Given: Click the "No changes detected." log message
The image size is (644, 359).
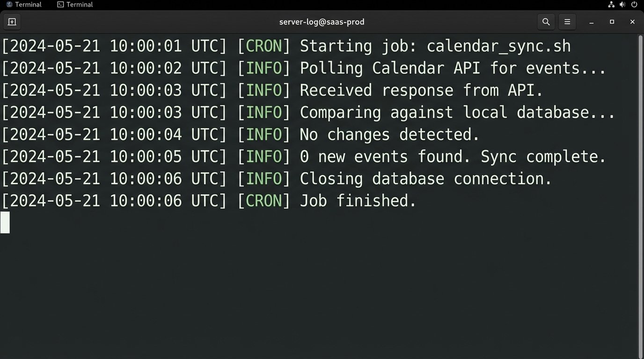Looking at the screenshot, I should pos(389,135).
